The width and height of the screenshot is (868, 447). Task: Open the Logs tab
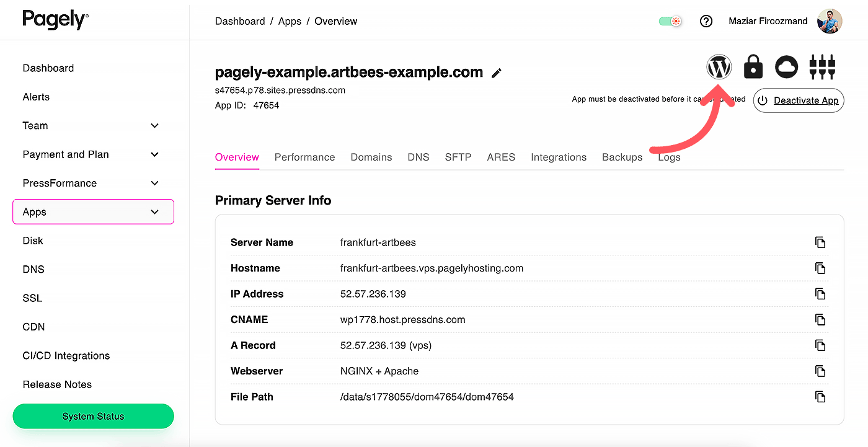(x=669, y=157)
